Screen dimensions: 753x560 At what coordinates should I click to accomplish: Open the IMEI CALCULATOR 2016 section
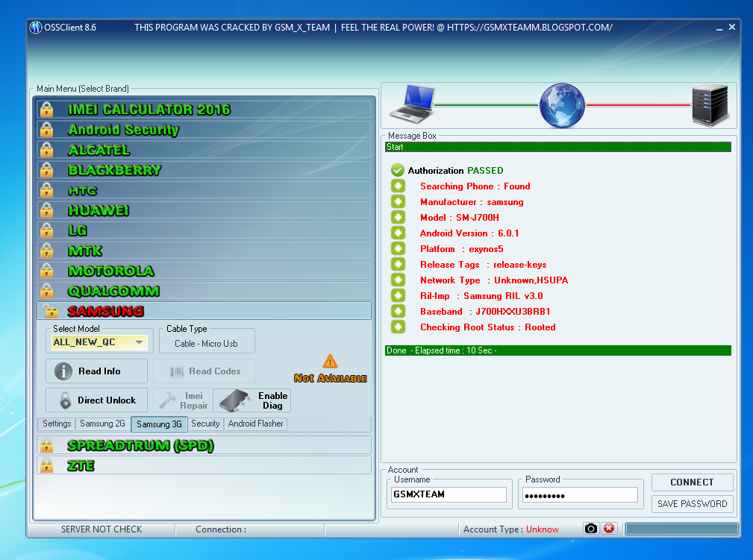coord(204,110)
